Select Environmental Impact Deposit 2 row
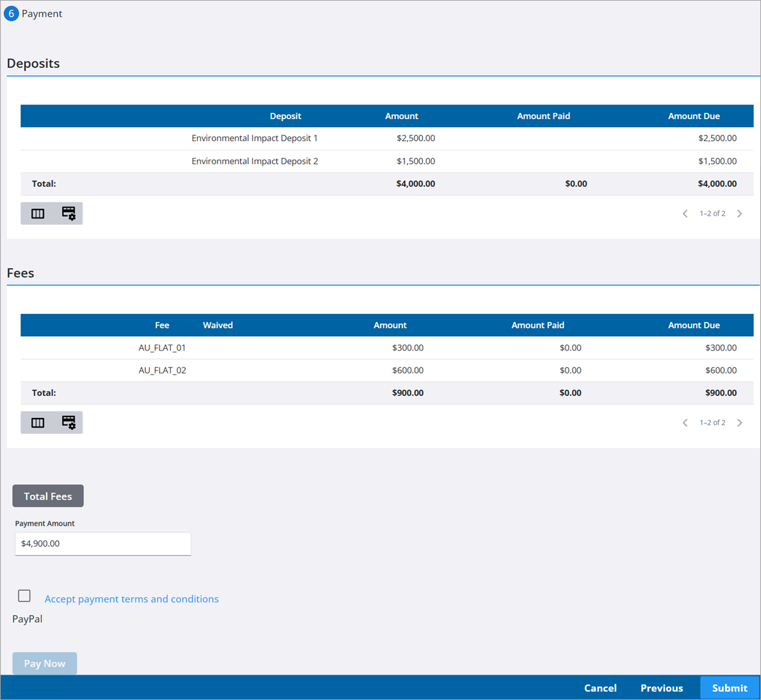 coord(386,161)
